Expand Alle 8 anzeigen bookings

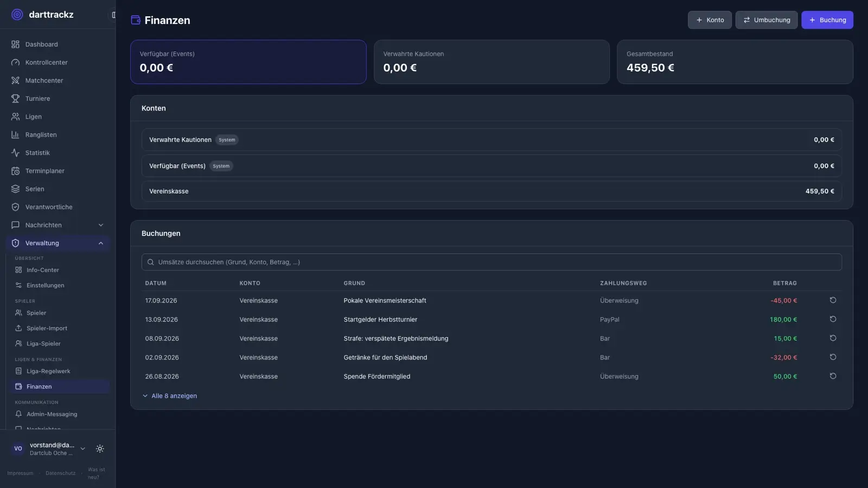coord(170,396)
